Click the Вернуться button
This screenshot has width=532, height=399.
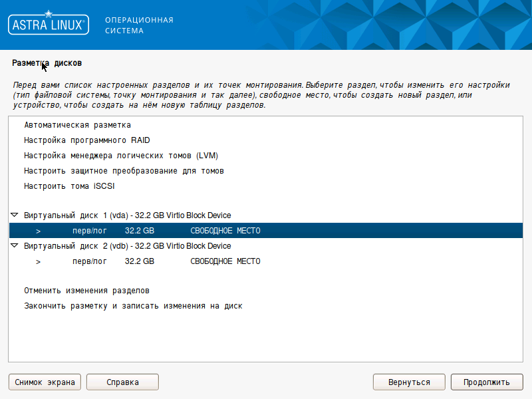tap(409, 382)
